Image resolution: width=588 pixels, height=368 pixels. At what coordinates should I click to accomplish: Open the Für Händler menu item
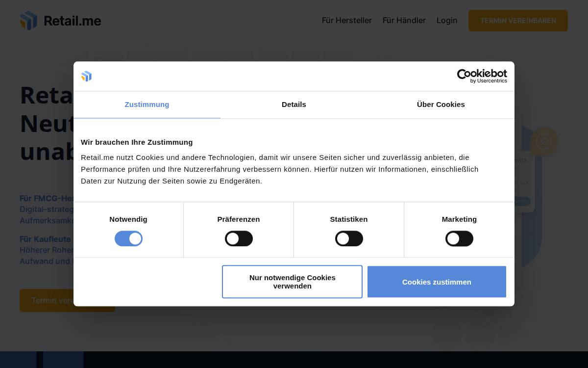[x=404, y=21]
